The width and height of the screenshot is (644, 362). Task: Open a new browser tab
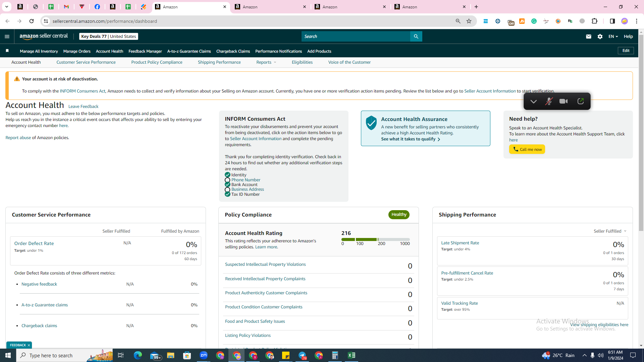[x=476, y=7]
